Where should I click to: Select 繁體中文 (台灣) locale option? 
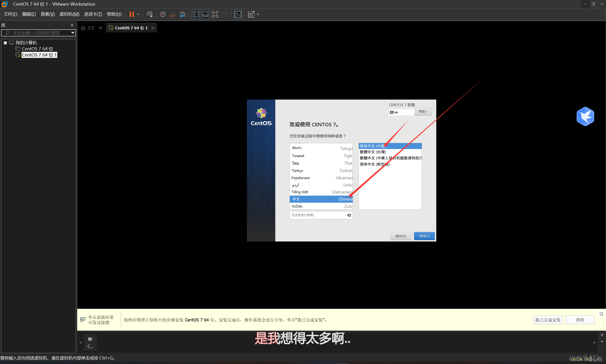tap(373, 152)
